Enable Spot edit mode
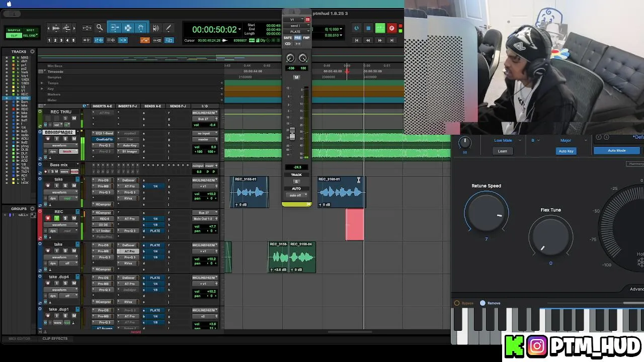This screenshot has width=644, height=362. [x=30, y=30]
